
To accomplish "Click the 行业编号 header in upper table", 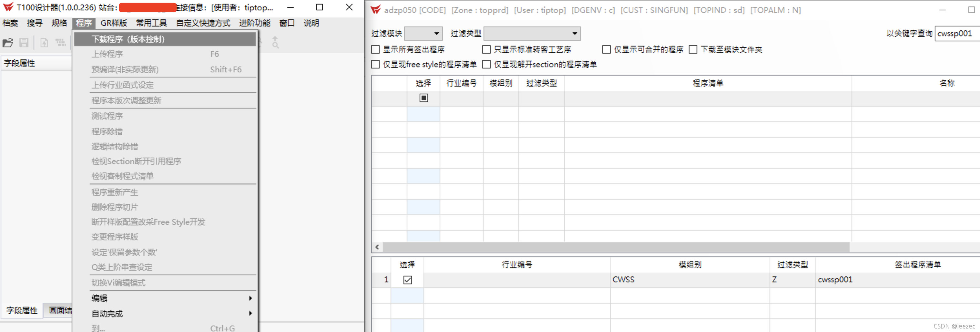I will tap(461, 83).
